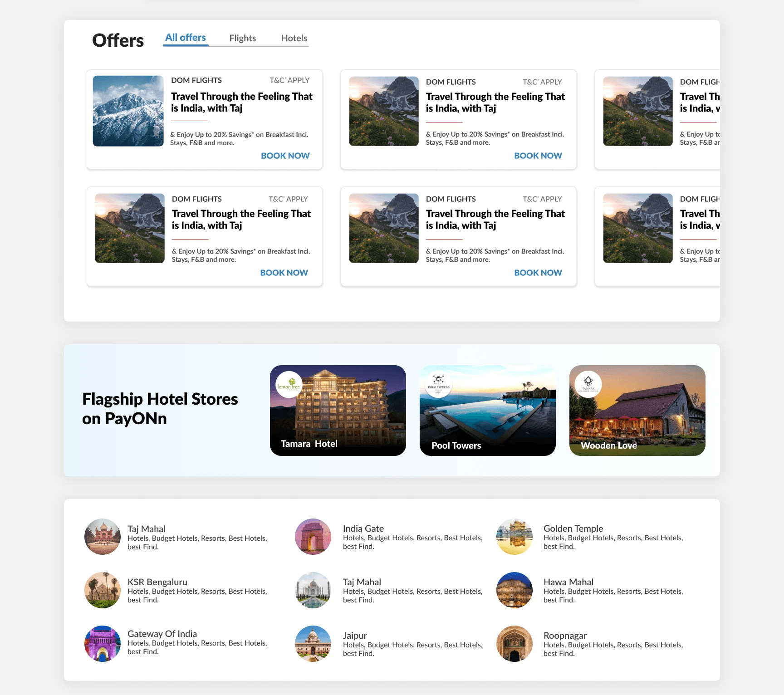The image size is (784, 695).
Task: Click BOOK NOW on the snowy mountain card
Action: pos(285,156)
